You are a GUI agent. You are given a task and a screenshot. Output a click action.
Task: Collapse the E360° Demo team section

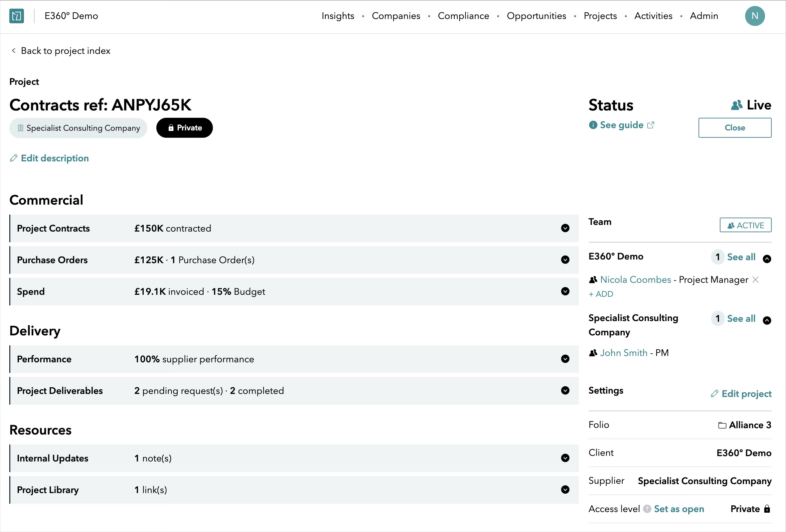click(x=767, y=259)
